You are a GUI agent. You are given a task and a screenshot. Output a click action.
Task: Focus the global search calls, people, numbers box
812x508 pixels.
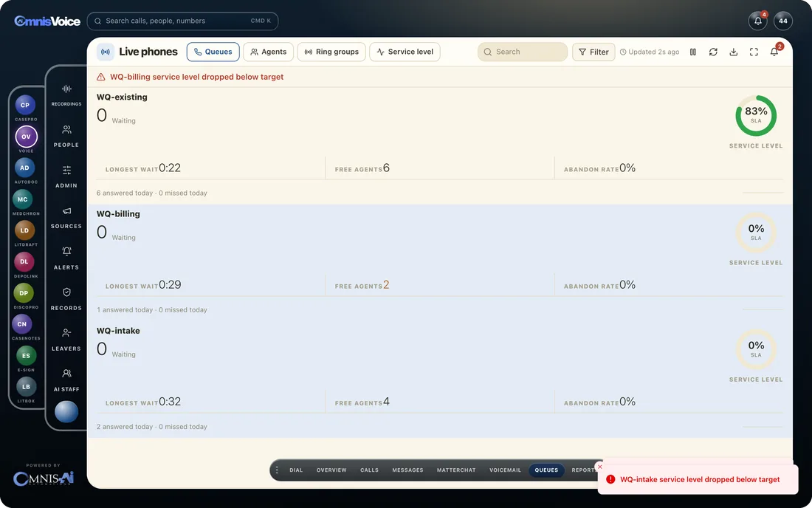[183, 21]
